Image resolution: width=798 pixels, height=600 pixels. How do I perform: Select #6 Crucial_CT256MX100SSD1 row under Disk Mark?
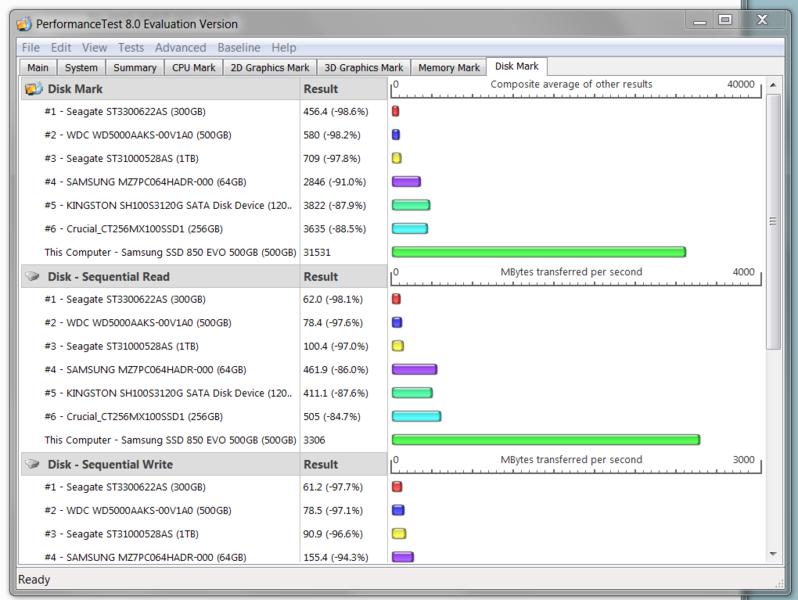(x=134, y=228)
